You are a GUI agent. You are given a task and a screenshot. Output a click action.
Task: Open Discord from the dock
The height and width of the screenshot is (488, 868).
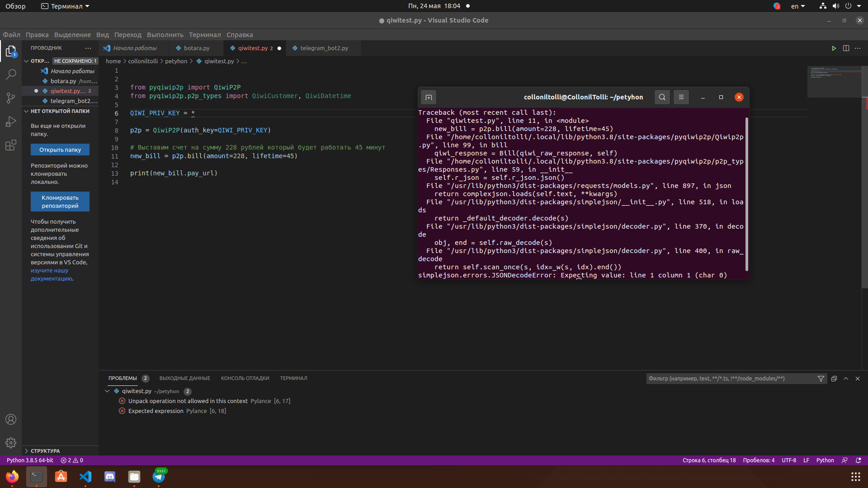pos(110,477)
